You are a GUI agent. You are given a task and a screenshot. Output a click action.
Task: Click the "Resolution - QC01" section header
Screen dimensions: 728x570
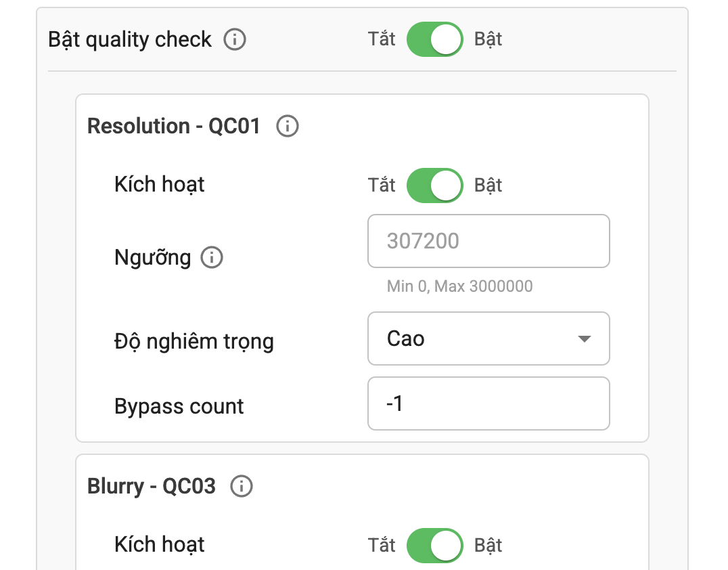[173, 126]
